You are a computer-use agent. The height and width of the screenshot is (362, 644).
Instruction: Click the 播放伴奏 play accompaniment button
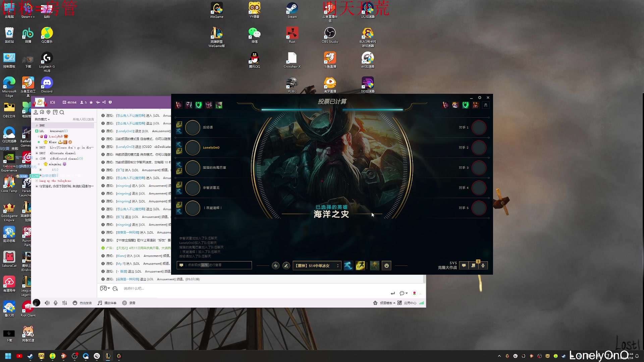107,303
